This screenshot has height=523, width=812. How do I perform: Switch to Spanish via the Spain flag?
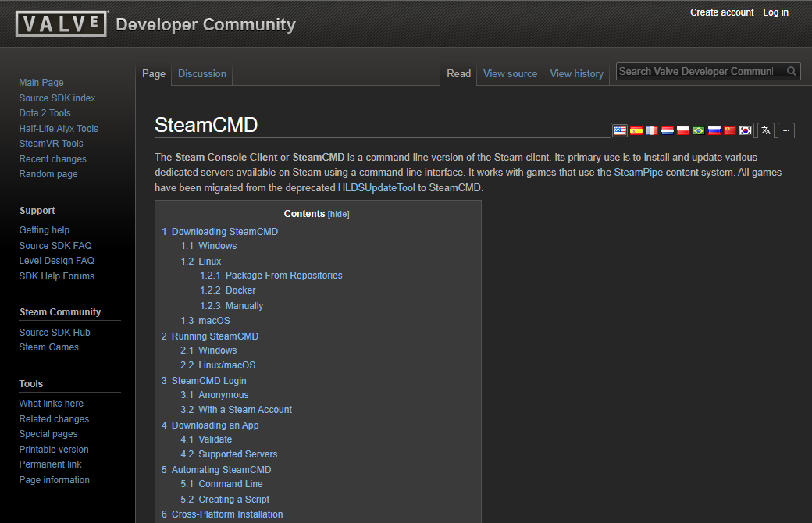636,130
